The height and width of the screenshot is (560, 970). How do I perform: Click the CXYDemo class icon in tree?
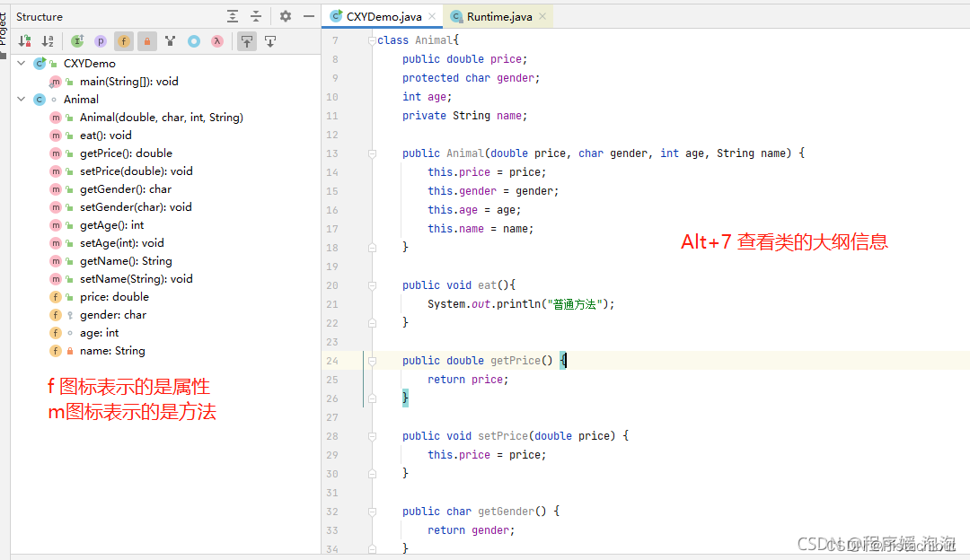point(40,63)
